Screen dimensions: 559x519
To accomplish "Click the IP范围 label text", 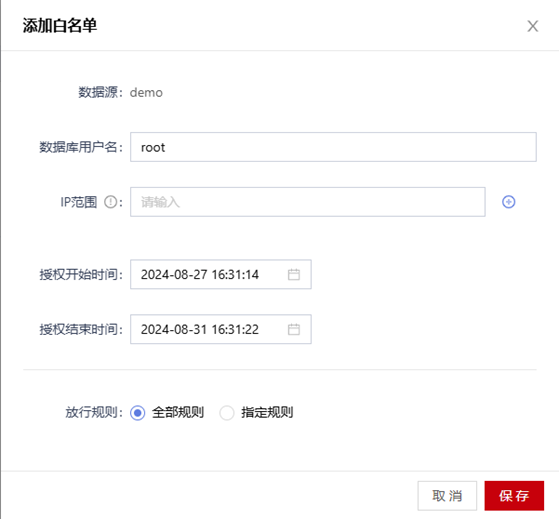I will pos(79,202).
